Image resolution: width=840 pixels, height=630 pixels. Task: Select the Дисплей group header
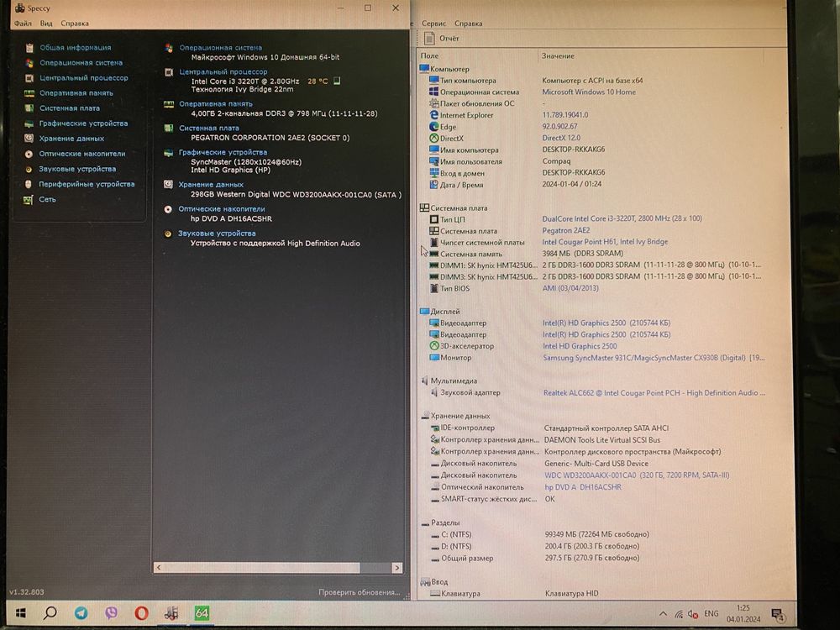440,312
